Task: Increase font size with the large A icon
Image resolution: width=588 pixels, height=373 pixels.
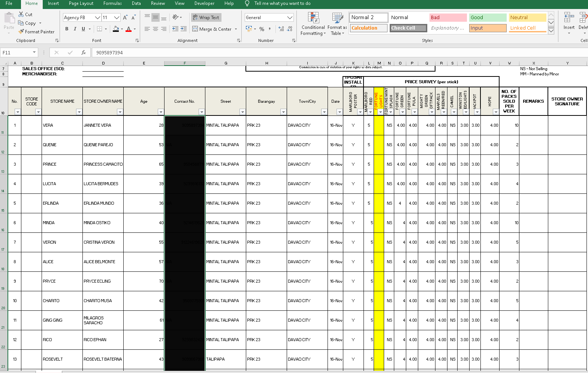Action: pos(125,18)
